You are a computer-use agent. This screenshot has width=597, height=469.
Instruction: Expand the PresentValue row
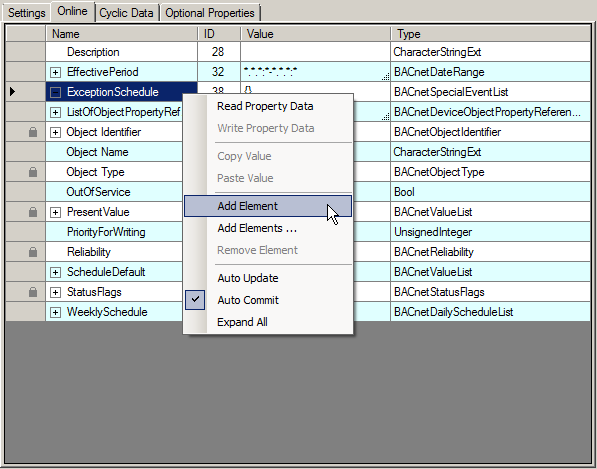coord(56,212)
